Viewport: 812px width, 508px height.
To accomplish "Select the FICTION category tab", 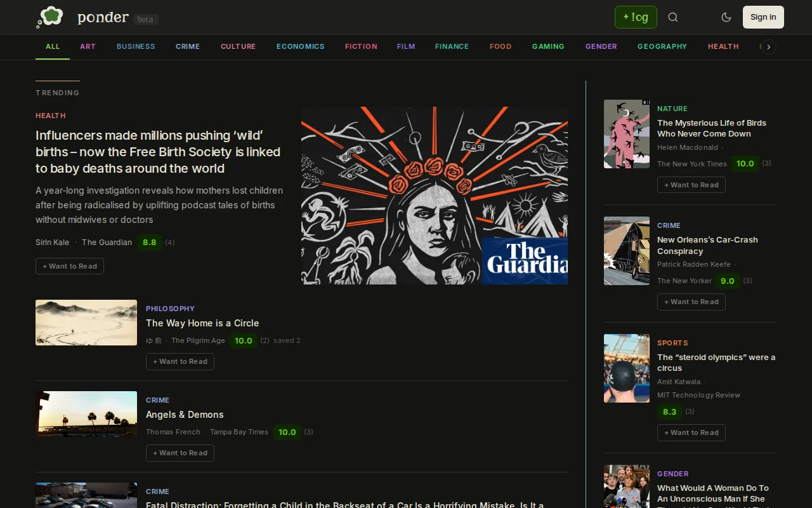I will coord(361,46).
